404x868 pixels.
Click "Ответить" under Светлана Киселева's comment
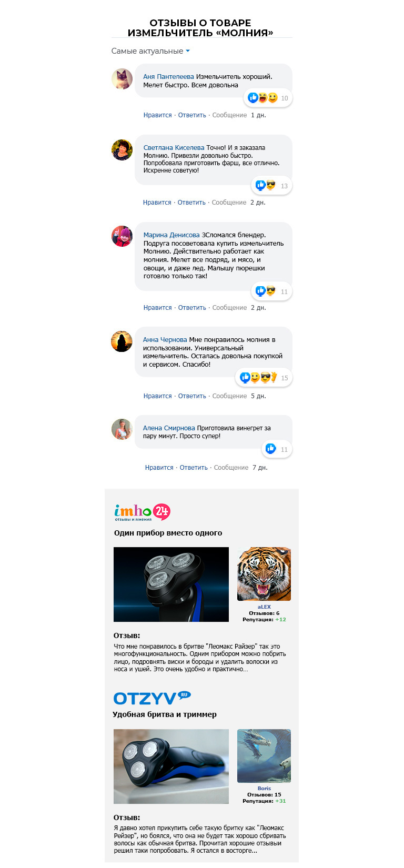coord(191,203)
